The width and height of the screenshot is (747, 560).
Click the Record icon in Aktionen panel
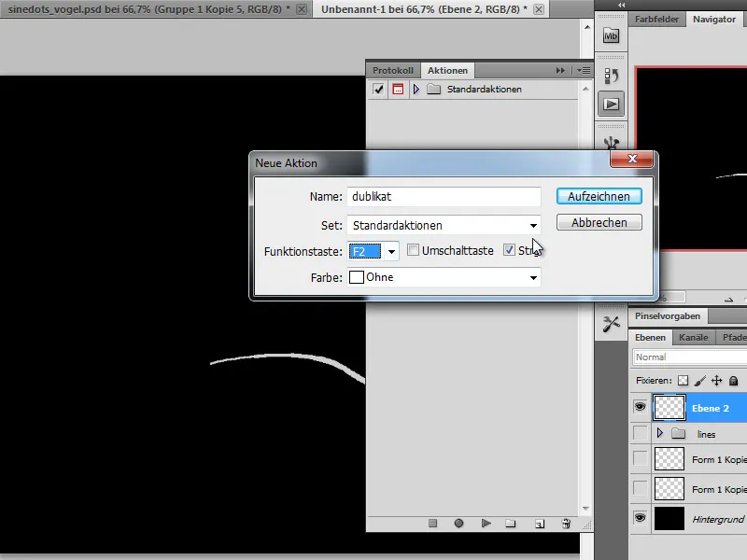(458, 524)
